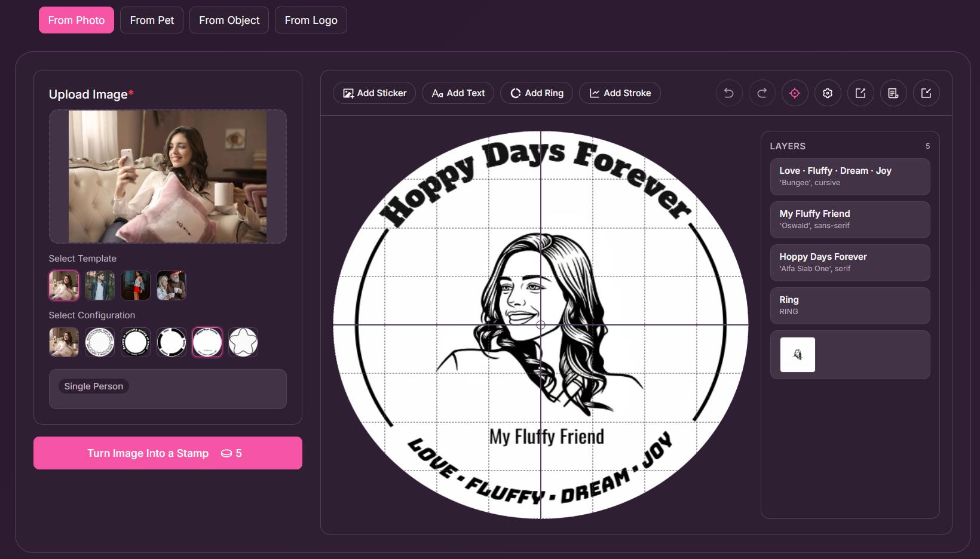The image size is (980, 559).
Task: Click the Add Ring button
Action: pos(537,93)
